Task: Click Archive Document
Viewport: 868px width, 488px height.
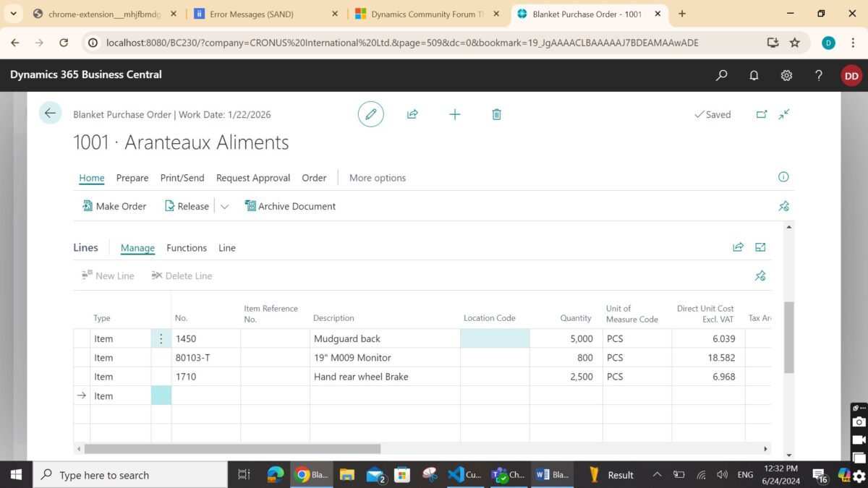Action: click(x=290, y=206)
